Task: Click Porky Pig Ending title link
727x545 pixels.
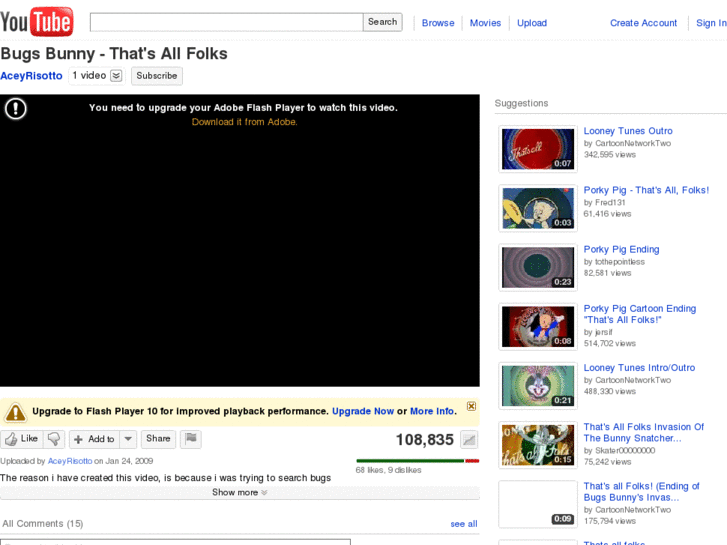Action: [x=621, y=250]
